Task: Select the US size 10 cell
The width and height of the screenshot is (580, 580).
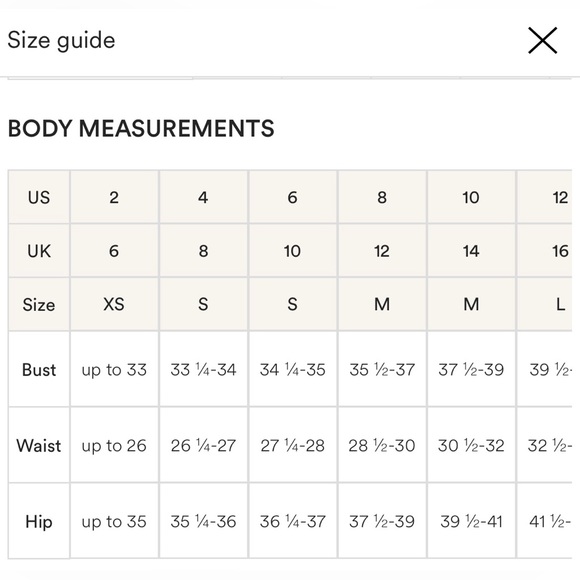Action: point(471,197)
